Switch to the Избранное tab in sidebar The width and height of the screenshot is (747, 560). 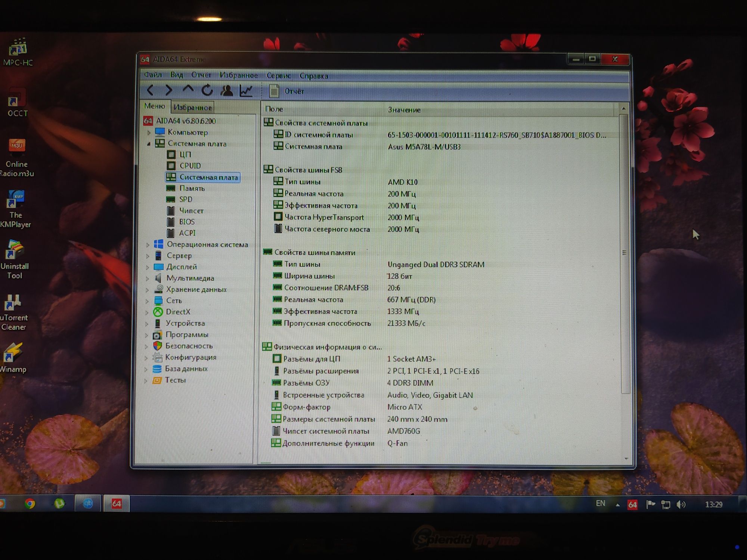point(192,108)
